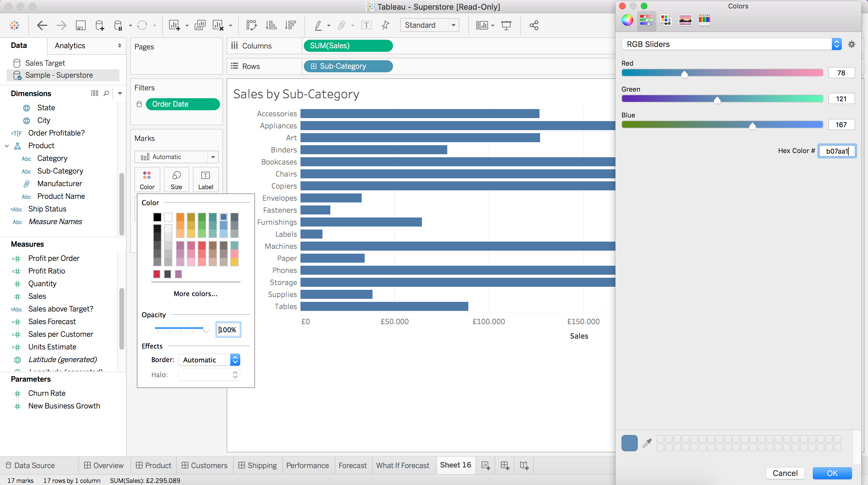Click the Color button on Marks card
The height and width of the screenshot is (485, 868).
147,180
